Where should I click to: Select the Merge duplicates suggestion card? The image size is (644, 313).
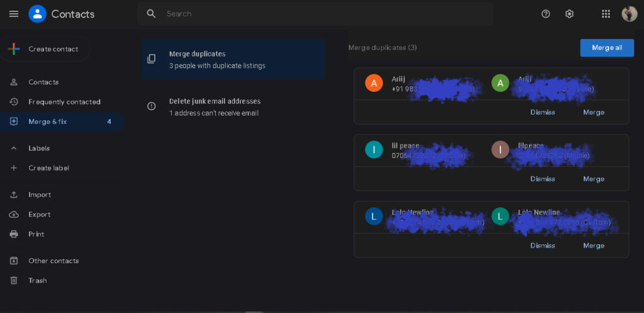234,59
